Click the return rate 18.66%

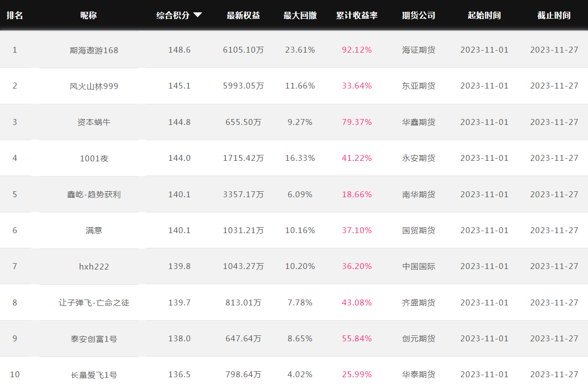point(357,194)
